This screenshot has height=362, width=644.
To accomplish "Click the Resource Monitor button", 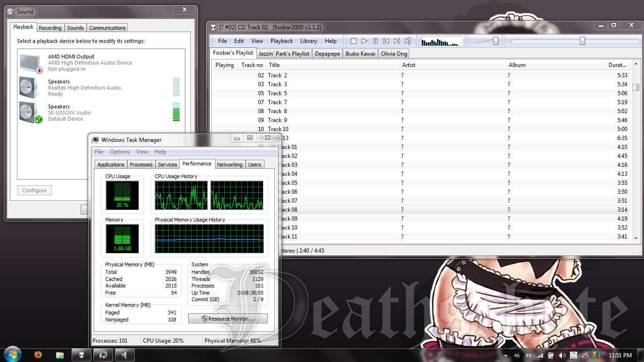I will tap(228, 319).
